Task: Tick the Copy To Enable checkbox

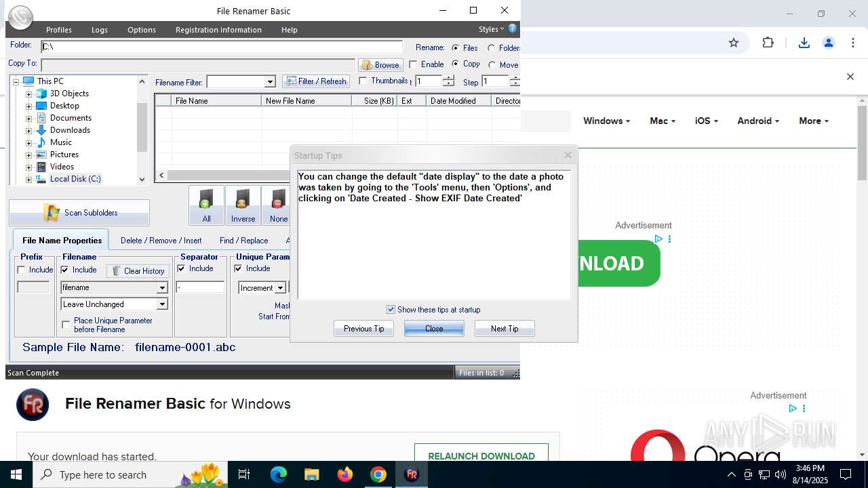Action: (413, 64)
